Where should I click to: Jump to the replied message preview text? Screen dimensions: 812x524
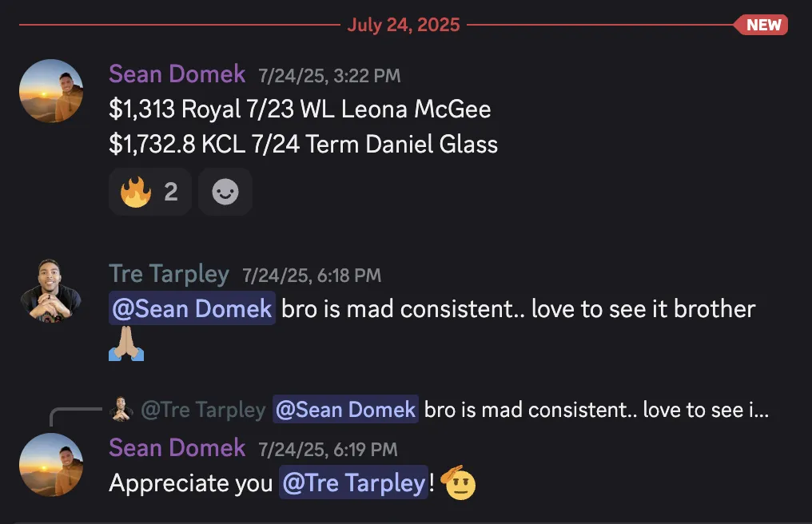point(596,410)
